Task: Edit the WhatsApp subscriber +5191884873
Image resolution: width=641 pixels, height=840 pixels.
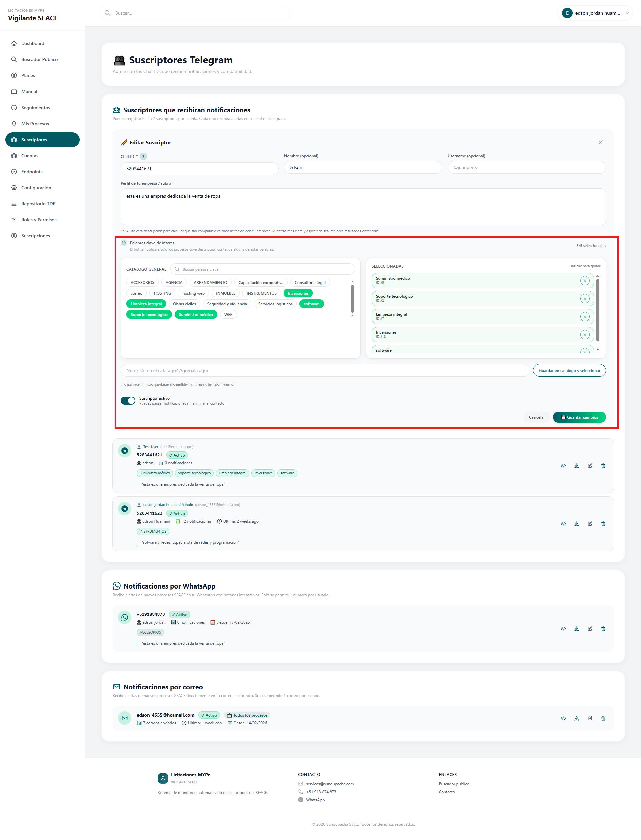Action: [590, 628]
